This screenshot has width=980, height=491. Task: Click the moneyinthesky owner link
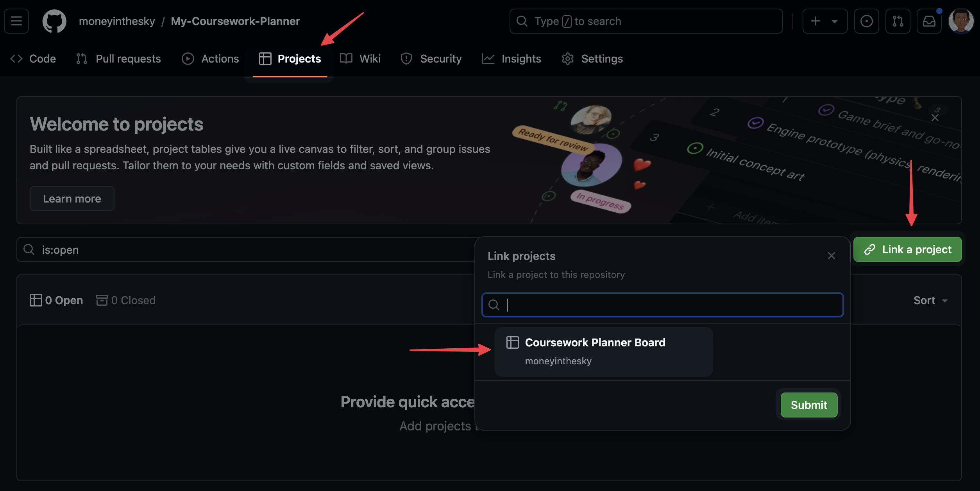[117, 21]
